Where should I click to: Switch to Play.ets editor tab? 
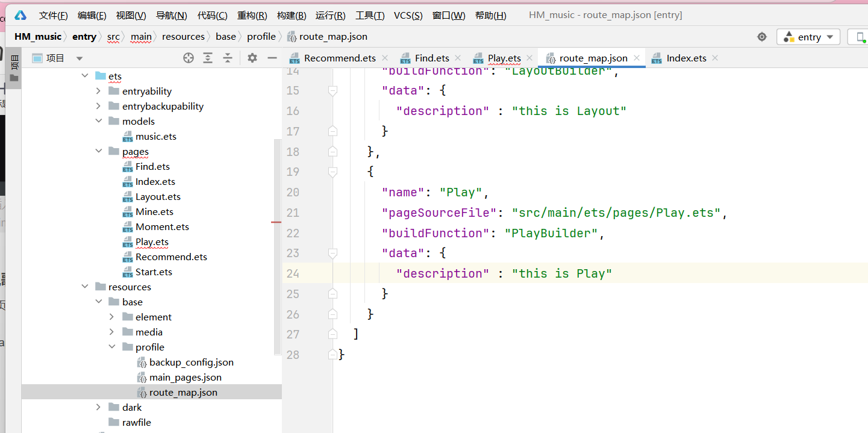tap(504, 58)
